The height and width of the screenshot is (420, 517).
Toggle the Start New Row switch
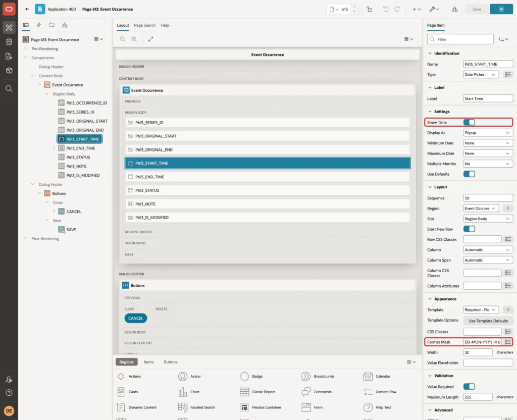coord(469,229)
